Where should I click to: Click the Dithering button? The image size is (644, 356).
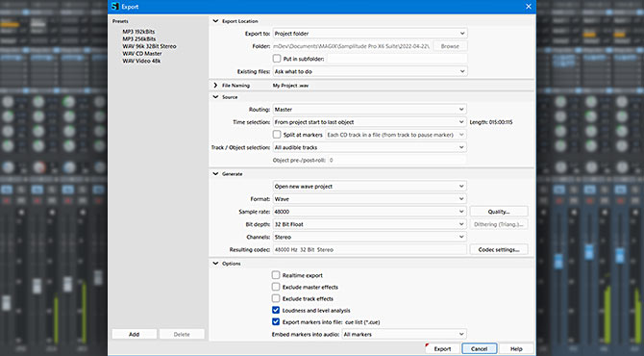pyautogui.click(x=499, y=224)
